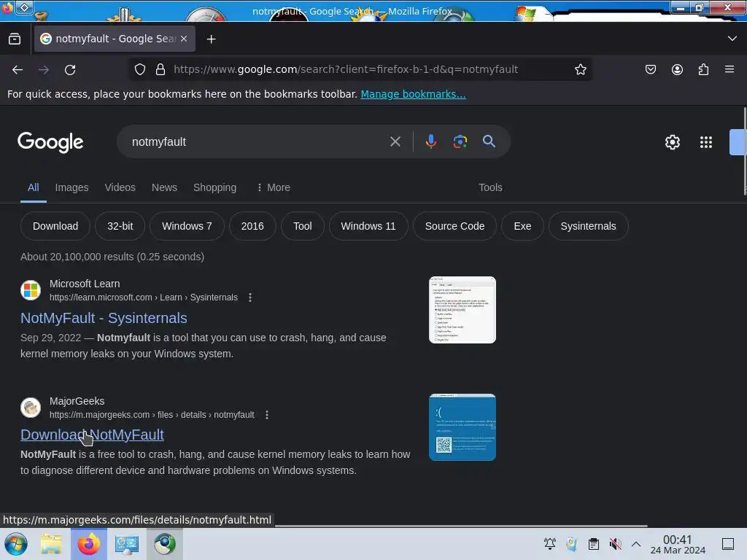
Task: Start voice search with the microphone icon
Action: coord(430,141)
